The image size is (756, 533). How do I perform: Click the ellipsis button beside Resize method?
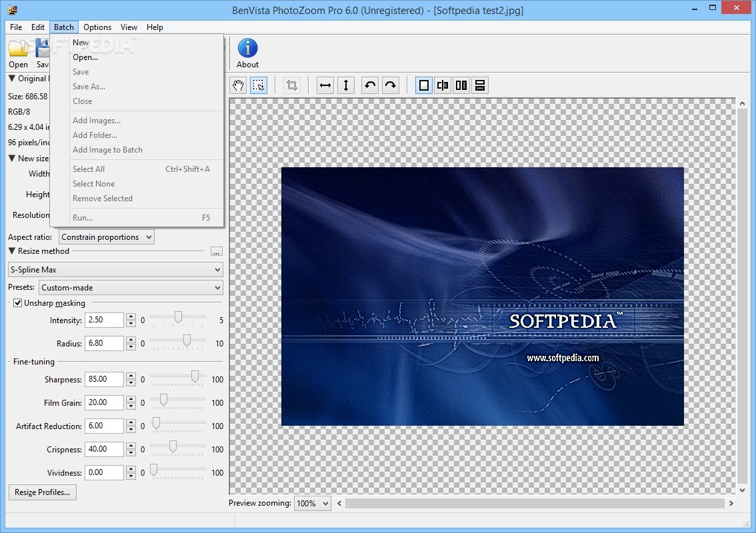pyautogui.click(x=217, y=252)
